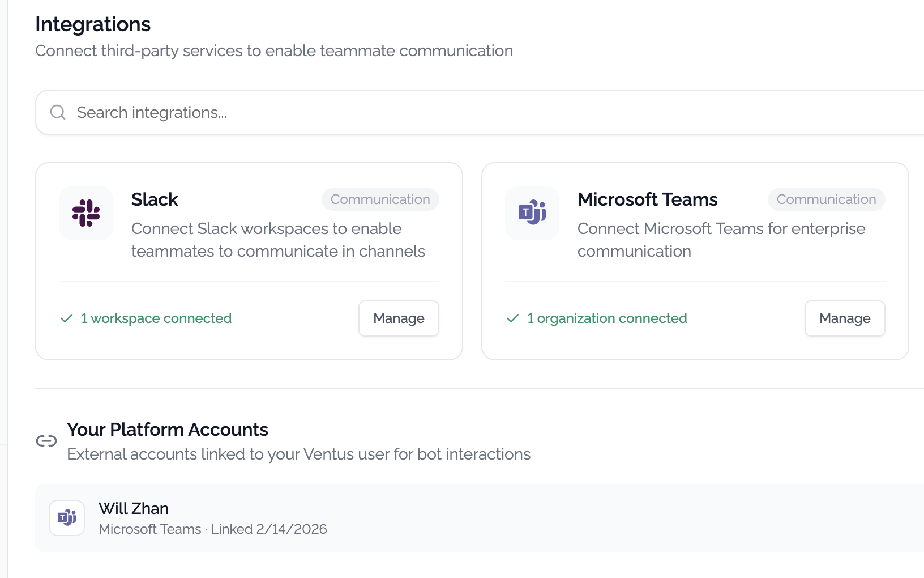
Task: Click the 'Integrations' page heading
Action: [x=93, y=24]
